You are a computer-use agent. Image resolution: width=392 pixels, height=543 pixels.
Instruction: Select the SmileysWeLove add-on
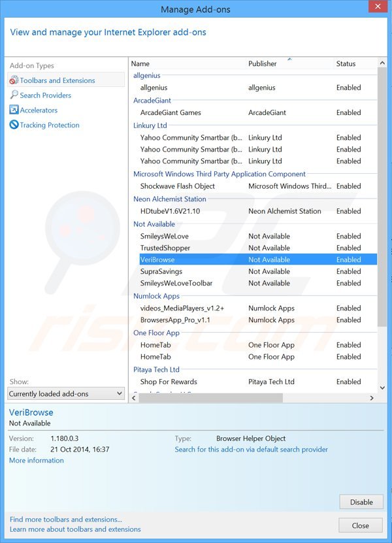(x=258, y=236)
